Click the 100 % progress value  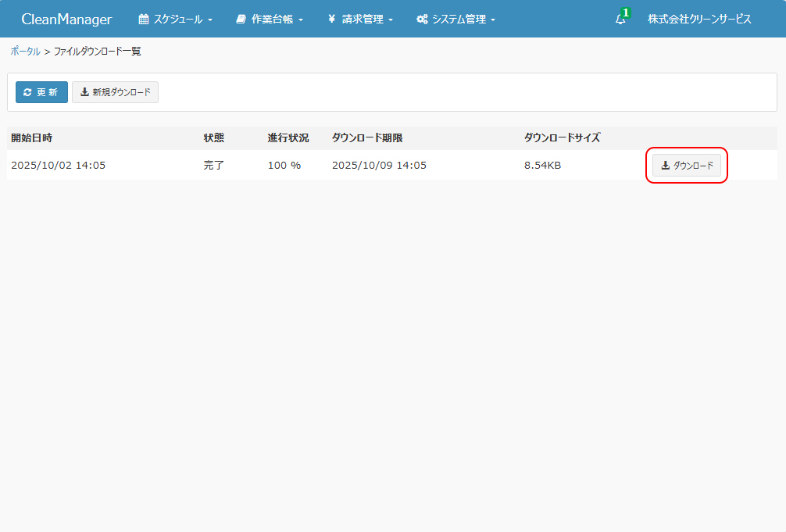coord(284,166)
